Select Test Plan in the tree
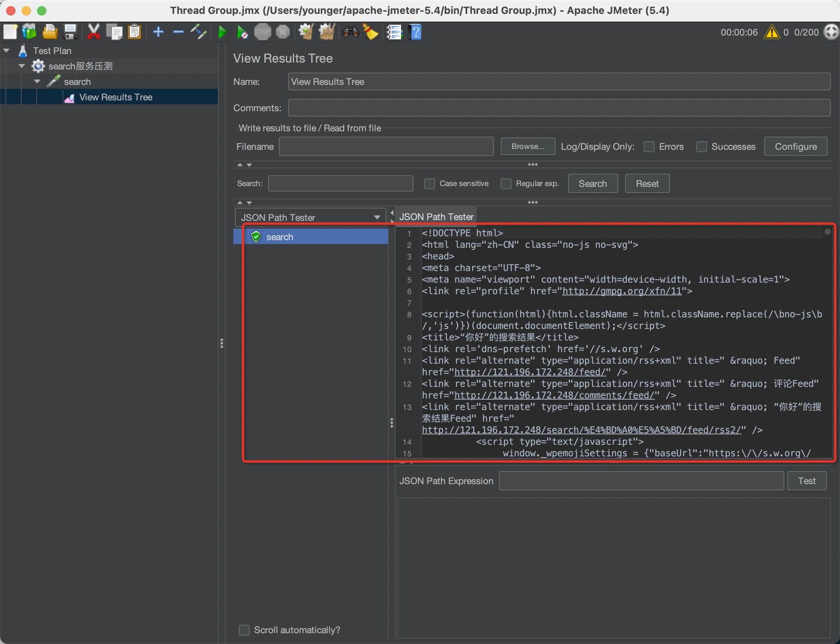Viewport: 840px width, 644px height. [x=52, y=51]
